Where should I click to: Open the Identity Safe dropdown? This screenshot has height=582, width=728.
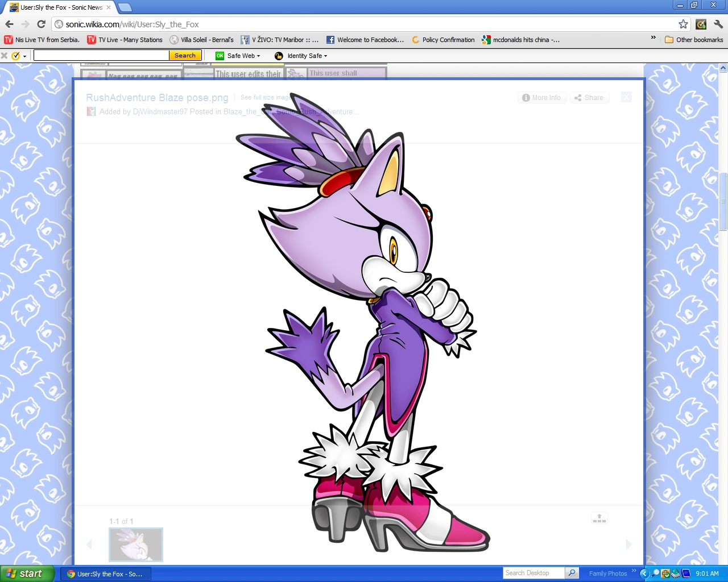pyautogui.click(x=301, y=56)
